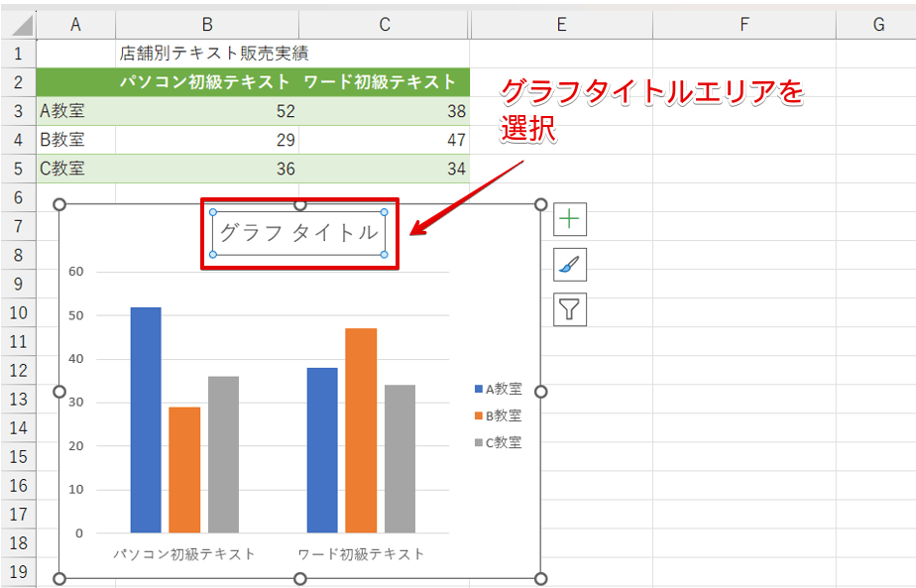Viewport: 916px width, 588px height.
Task: Select row 3 header
Action: click(18, 111)
